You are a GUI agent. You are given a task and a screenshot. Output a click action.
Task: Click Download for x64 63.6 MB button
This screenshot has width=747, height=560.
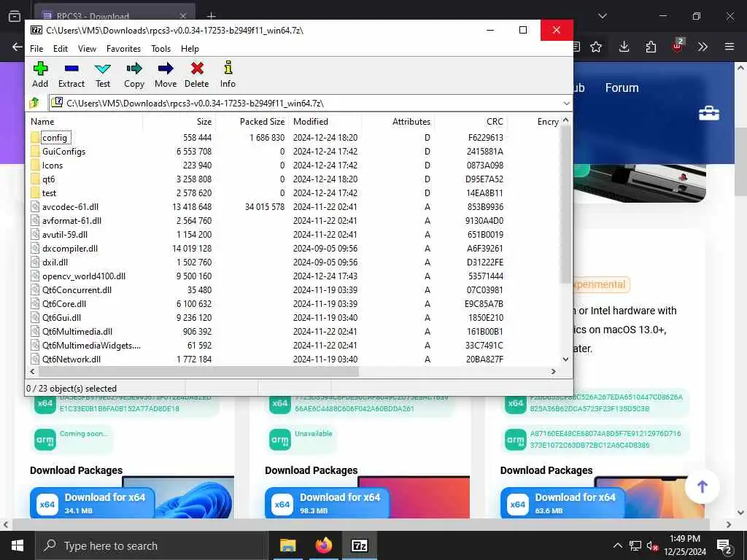pos(562,503)
